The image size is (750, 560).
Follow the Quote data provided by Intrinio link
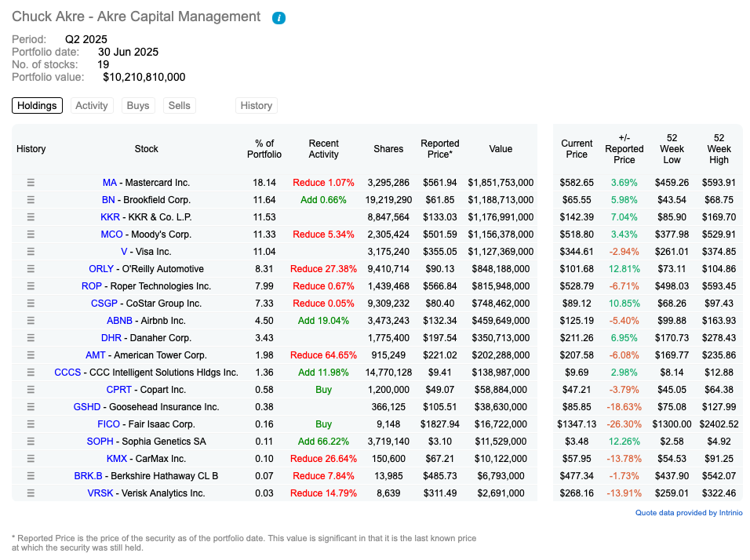(689, 513)
